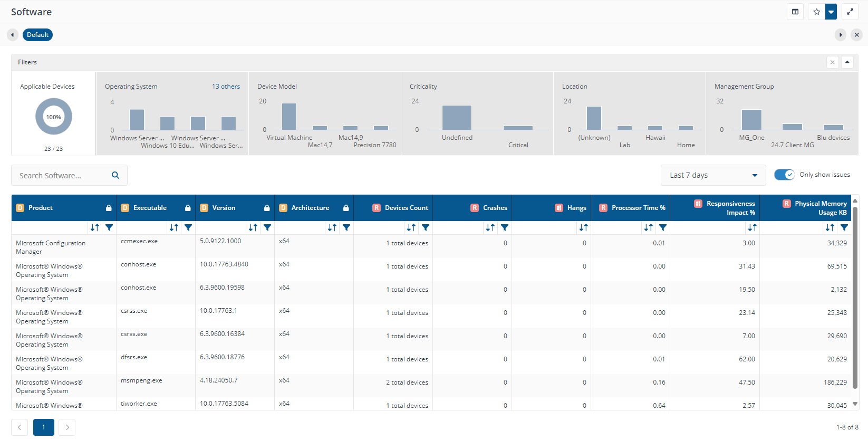Open the Last 7 days dropdown

coord(713,175)
